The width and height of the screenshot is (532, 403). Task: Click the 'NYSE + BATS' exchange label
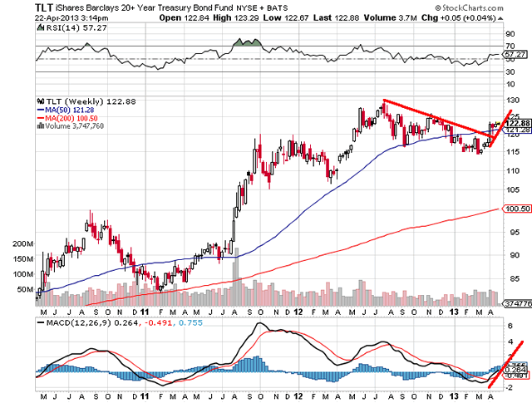point(262,7)
